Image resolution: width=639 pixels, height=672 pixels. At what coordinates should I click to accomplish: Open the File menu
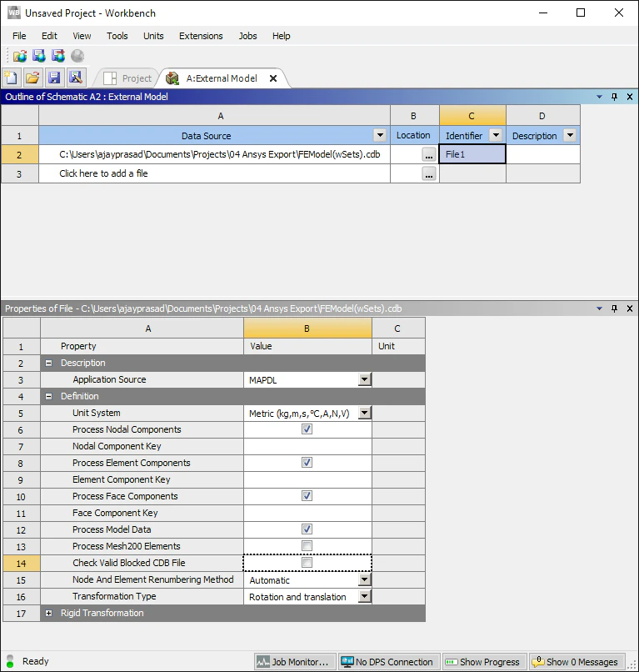[19, 36]
